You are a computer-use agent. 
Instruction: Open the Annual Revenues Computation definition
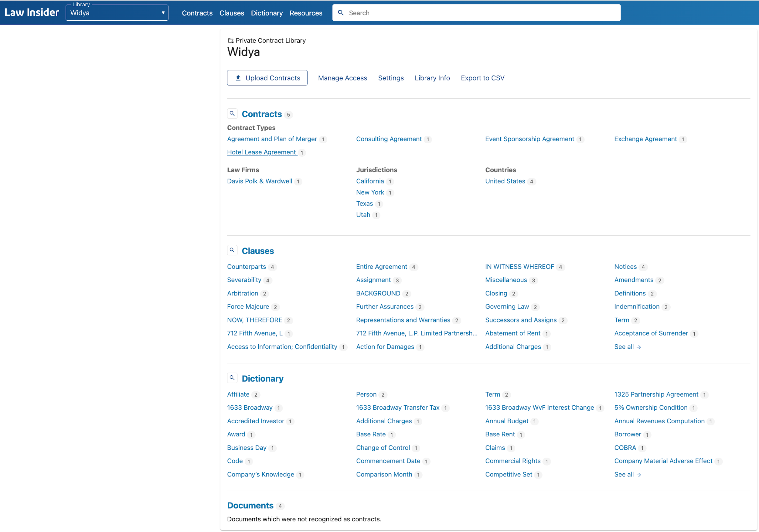tap(659, 421)
